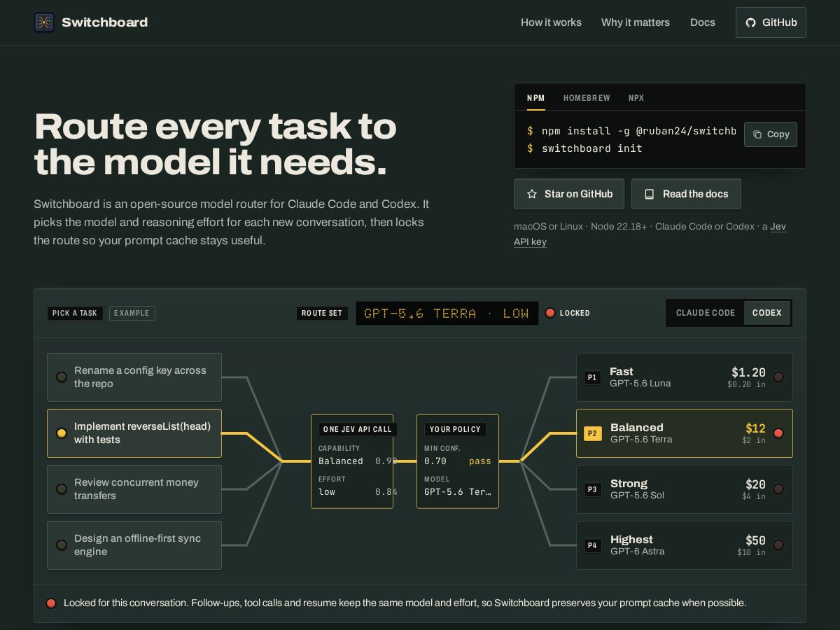
Task: Choose the Strong GPT-5.6 Sol tier
Action: [x=685, y=489]
